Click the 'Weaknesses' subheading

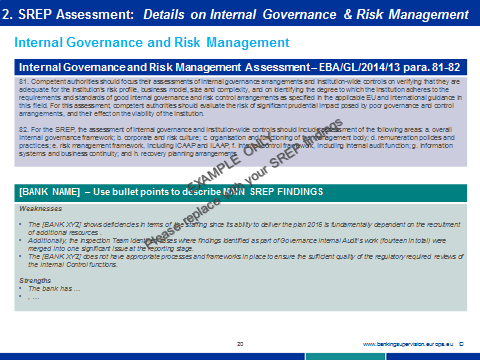tap(40, 209)
